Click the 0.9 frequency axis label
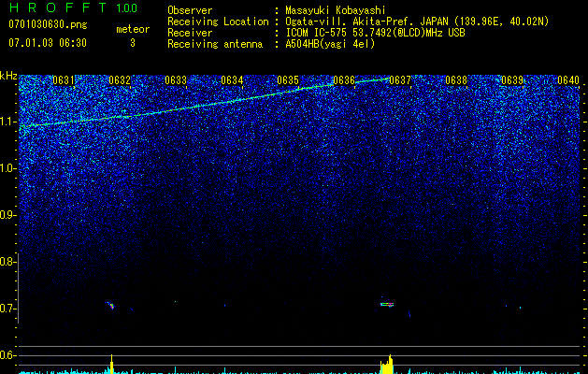Image resolution: width=588 pixels, height=374 pixels. coord(7,215)
